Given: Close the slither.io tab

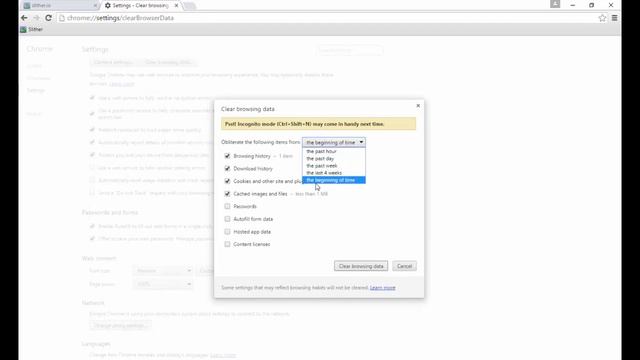Looking at the screenshot, I should point(95,6).
